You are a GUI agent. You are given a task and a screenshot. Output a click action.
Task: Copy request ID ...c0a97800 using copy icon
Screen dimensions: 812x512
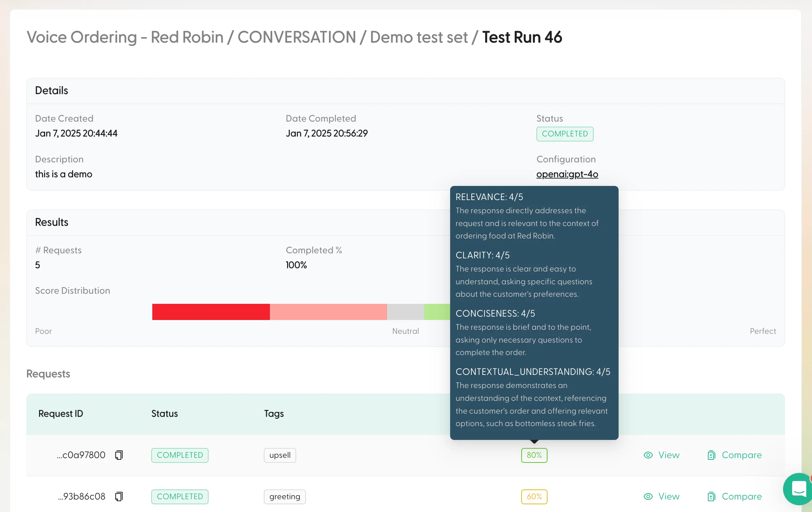pyautogui.click(x=119, y=455)
